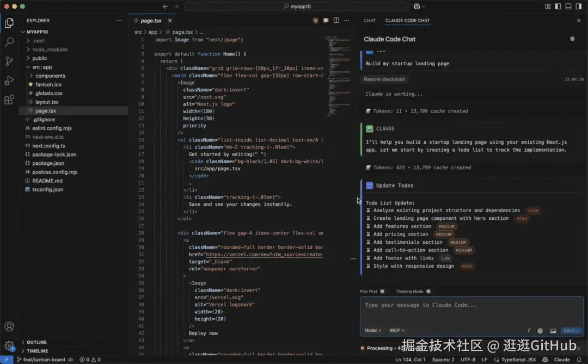This screenshot has width=588, height=364.
Task: Open the Model dropdown
Action: (x=373, y=331)
